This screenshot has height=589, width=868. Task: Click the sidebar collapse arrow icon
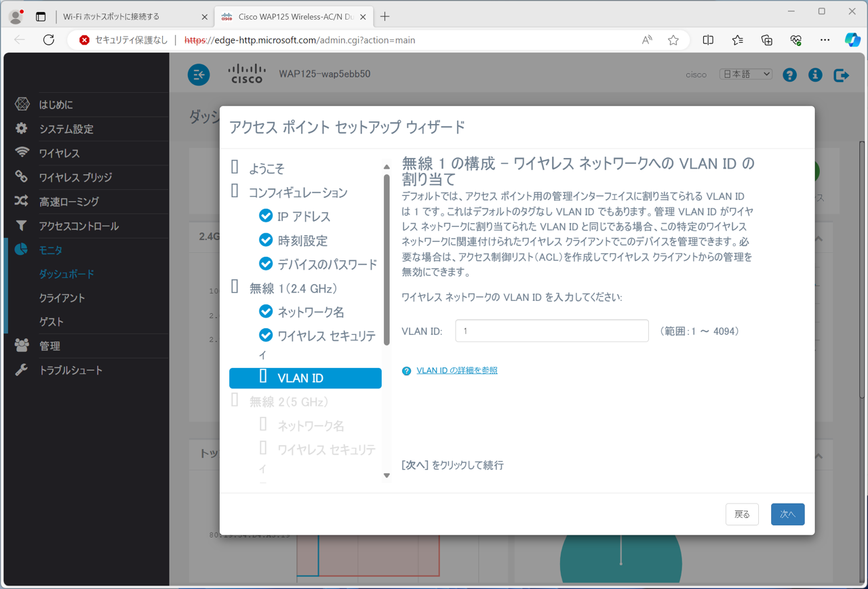(x=199, y=75)
